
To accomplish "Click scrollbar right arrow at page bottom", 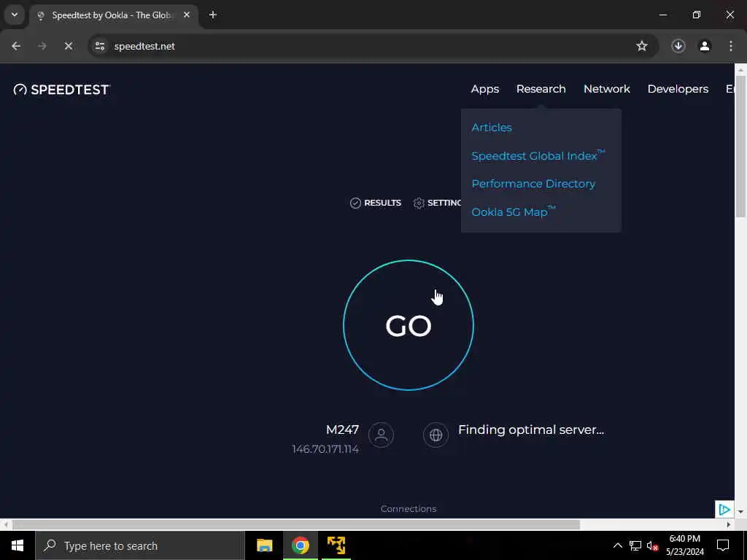I will 729,524.
